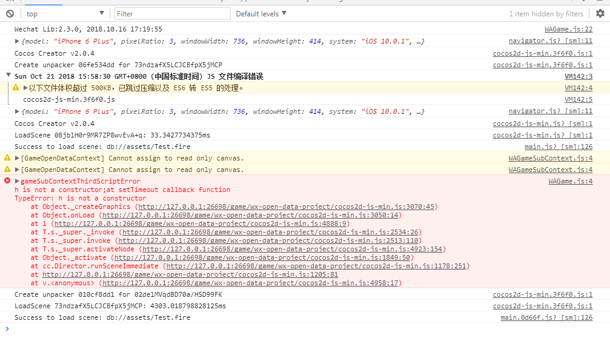Open stack trace link cocos2d-js-min.js:1205:81
The height and width of the screenshot is (364, 610).
pos(190,276)
